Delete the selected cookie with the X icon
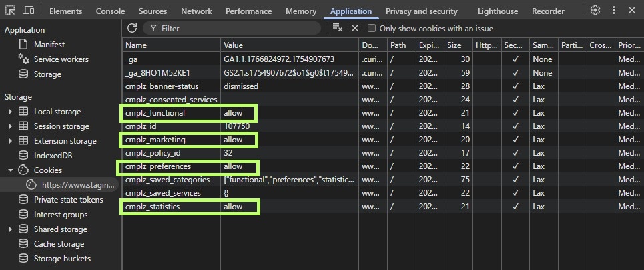Screen dimensions: 644x270 [355, 28]
